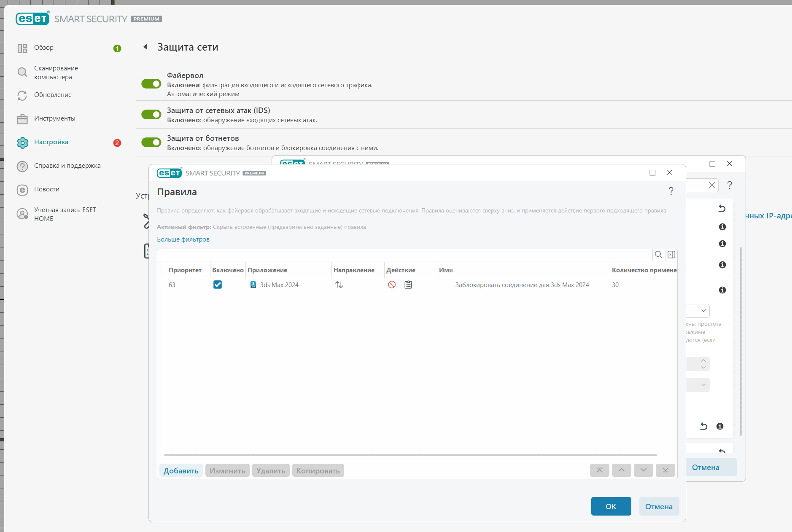The image size is (792, 532).
Task: Open Инструменты in the sidebar
Action: (55, 118)
